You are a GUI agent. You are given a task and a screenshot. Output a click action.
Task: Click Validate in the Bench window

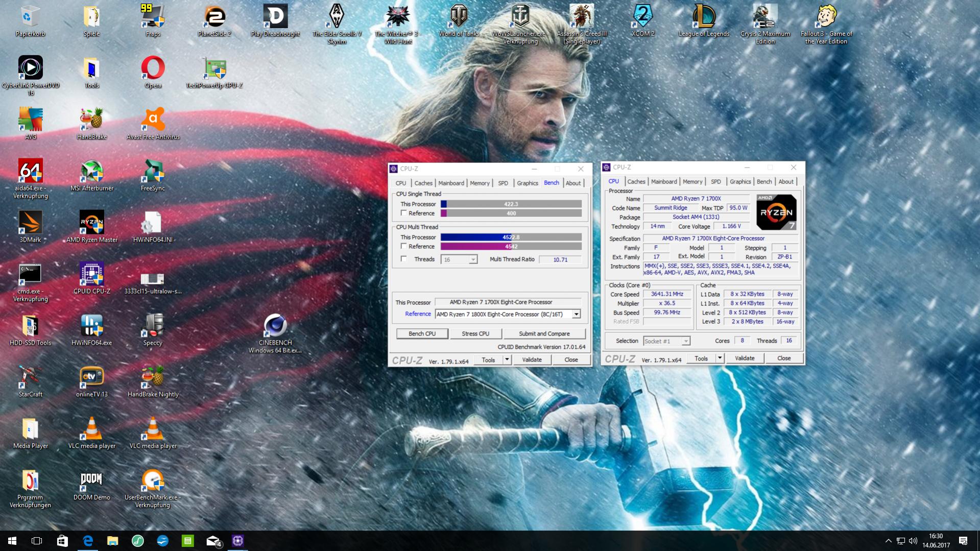coord(532,360)
